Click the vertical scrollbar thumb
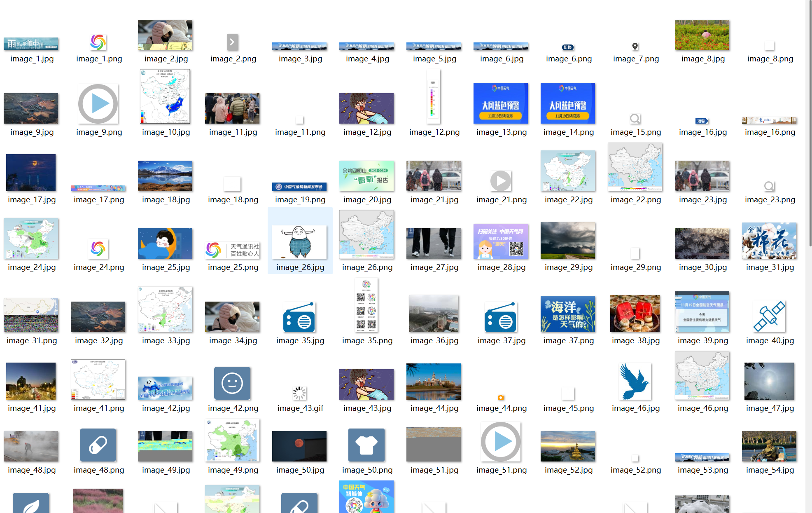This screenshot has width=812, height=513. click(810, 124)
